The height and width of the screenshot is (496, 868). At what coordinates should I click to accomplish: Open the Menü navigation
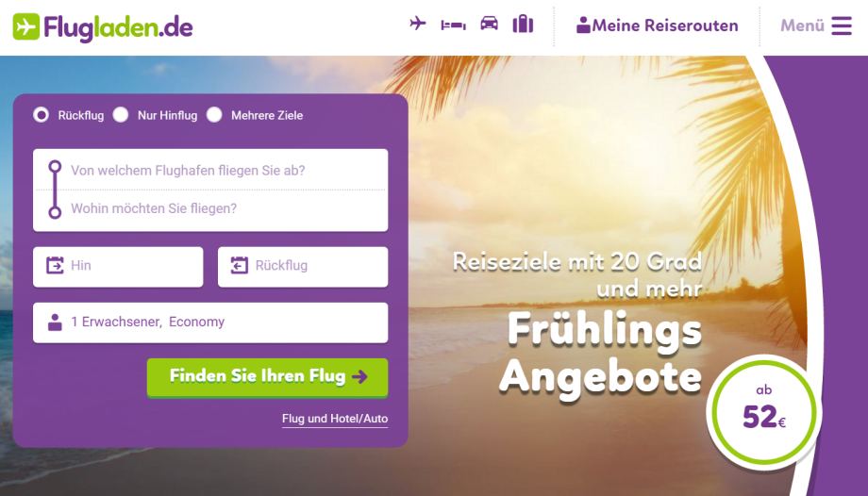pyautogui.click(x=816, y=25)
